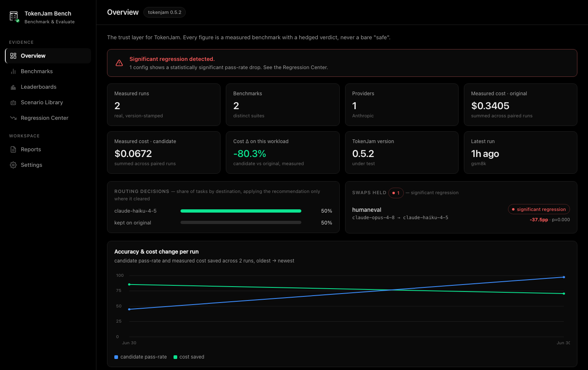Image resolution: width=588 pixels, height=370 pixels.
Task: Click the Settings gear icon
Action: pos(13,165)
